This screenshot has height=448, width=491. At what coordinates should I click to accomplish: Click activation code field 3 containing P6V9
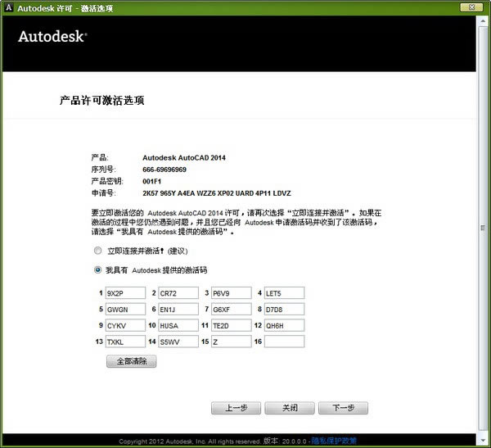pos(231,293)
